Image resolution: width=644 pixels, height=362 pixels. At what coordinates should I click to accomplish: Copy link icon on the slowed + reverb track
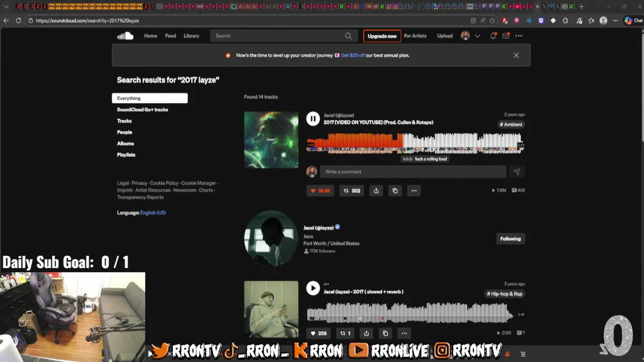click(385, 333)
